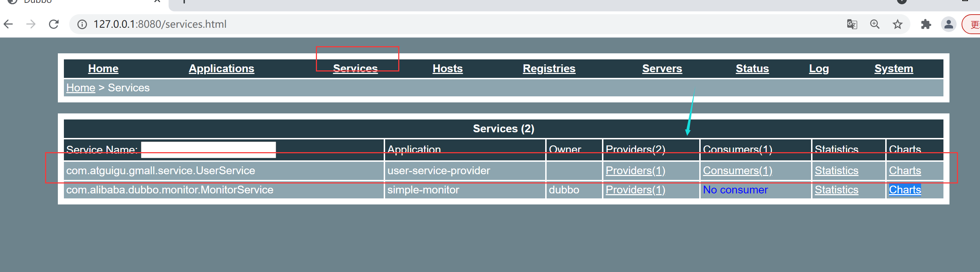Open the Servers menu tab

coord(662,69)
